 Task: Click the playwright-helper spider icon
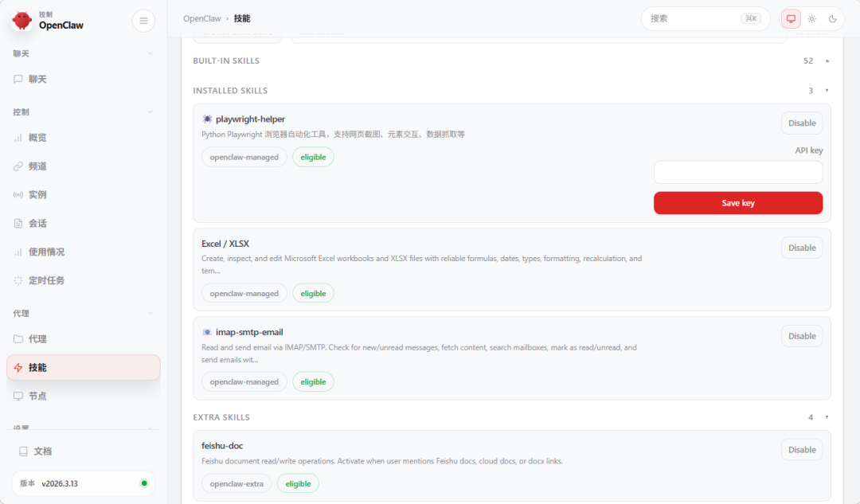click(207, 119)
